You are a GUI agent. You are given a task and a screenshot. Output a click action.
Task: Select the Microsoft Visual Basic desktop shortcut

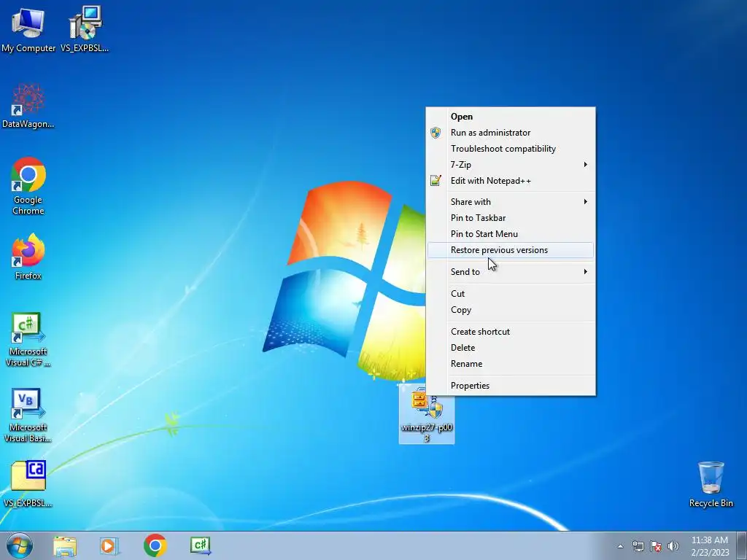click(x=28, y=415)
